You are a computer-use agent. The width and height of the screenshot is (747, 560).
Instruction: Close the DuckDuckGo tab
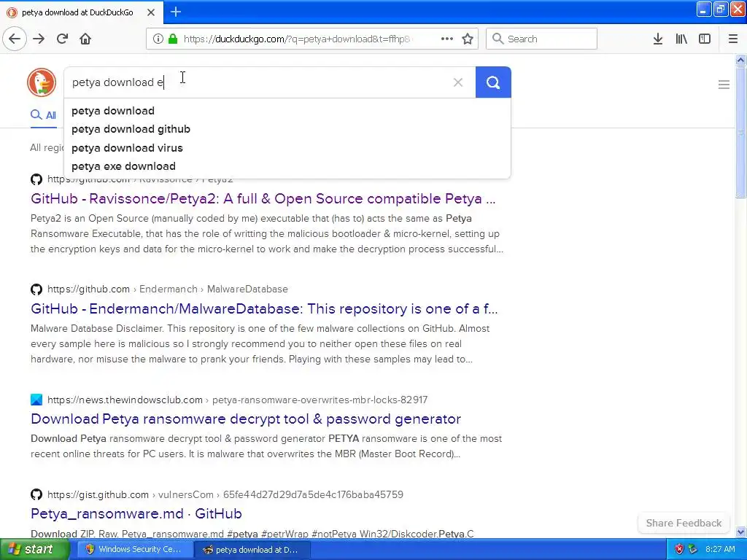[150, 12]
